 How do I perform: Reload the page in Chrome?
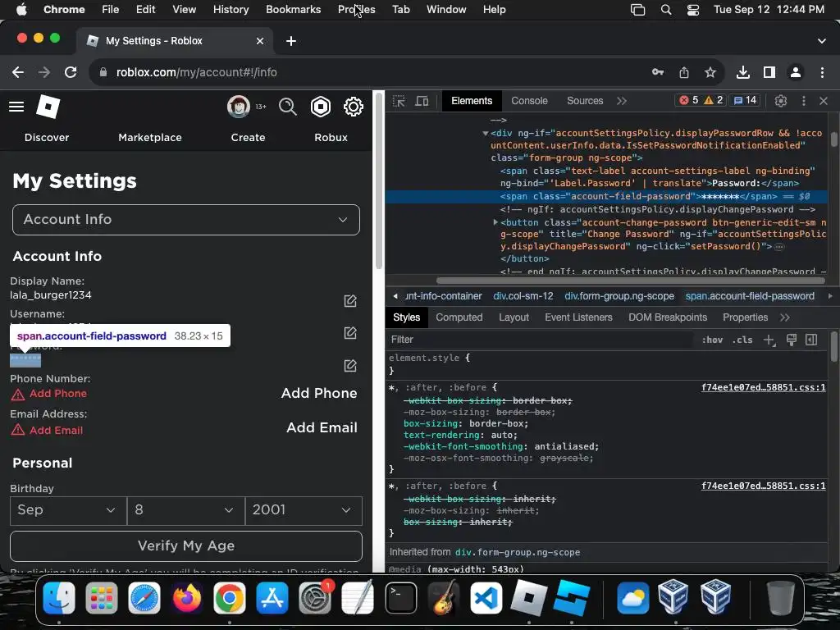(x=71, y=72)
